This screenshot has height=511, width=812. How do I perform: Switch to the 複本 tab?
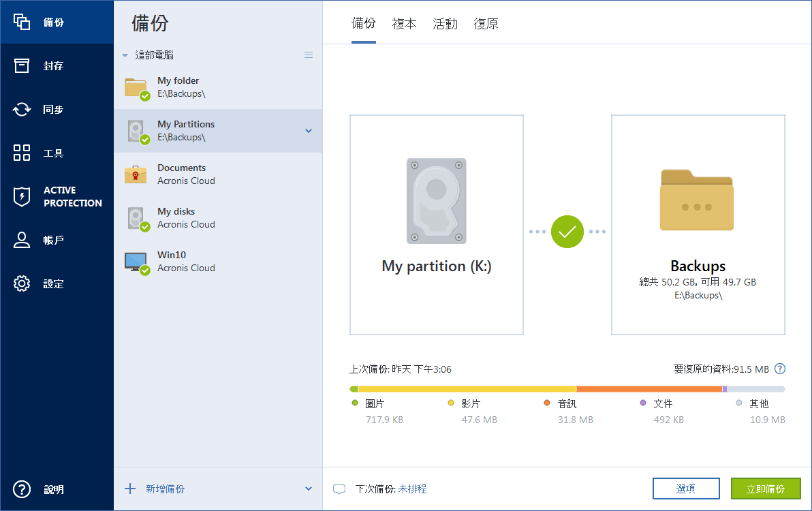click(x=405, y=24)
